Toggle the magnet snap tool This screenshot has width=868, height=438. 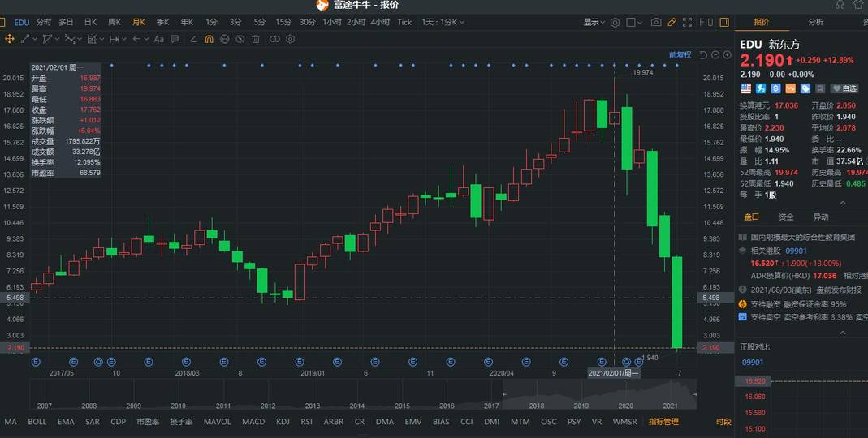[x=209, y=39]
